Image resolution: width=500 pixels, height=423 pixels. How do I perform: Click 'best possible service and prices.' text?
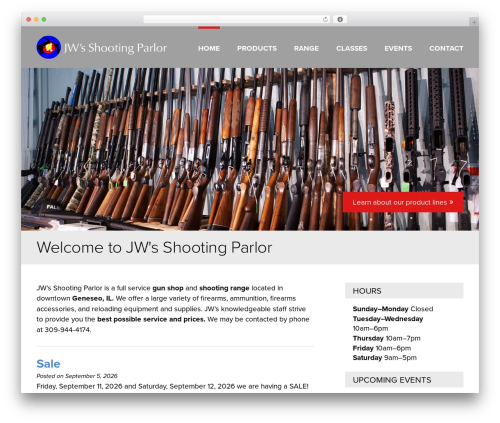[151, 319]
